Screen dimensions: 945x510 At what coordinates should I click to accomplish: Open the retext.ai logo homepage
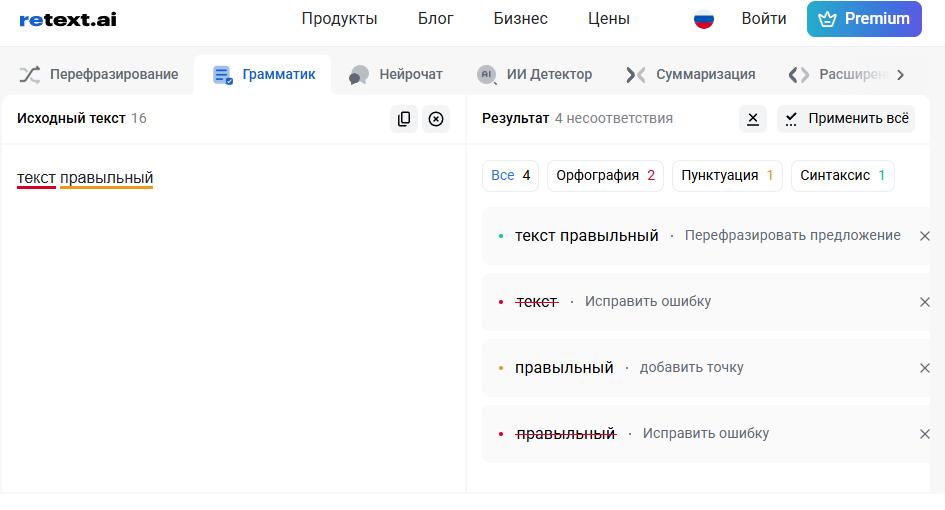[x=68, y=19]
